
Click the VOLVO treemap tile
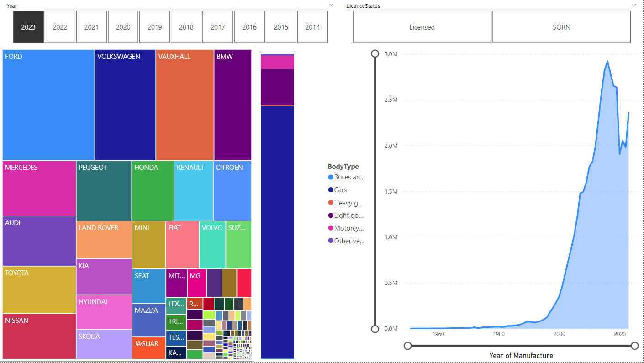pyautogui.click(x=212, y=245)
